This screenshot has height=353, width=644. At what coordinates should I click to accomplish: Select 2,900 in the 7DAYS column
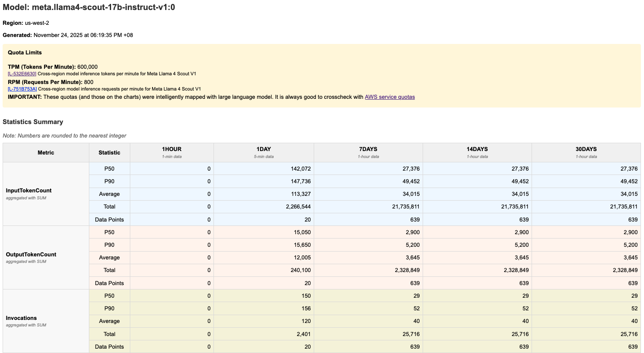[x=413, y=232]
